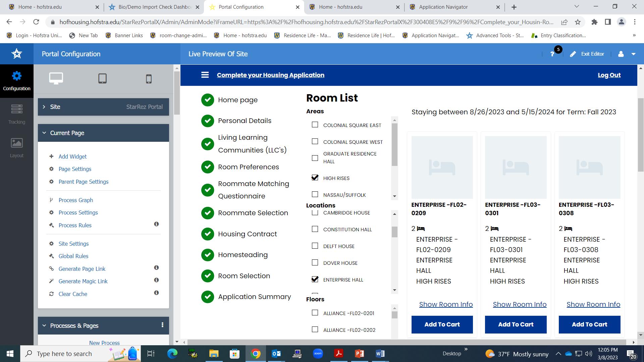Screen dimensions: 644x362
Task: Open the Tracking sidebar section
Action: click(16, 114)
